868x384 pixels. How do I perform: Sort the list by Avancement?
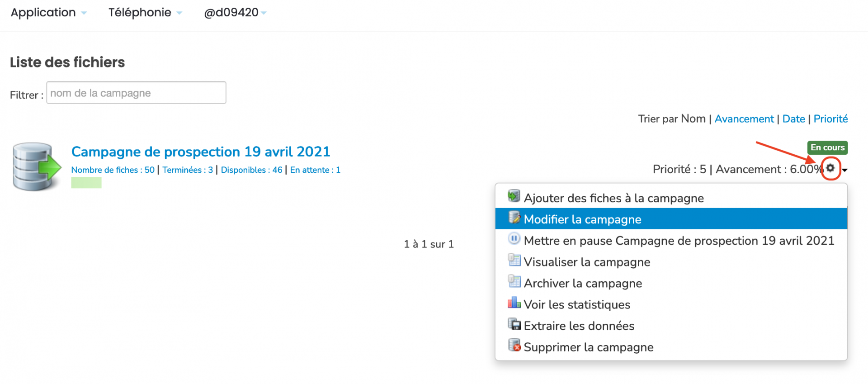click(744, 119)
